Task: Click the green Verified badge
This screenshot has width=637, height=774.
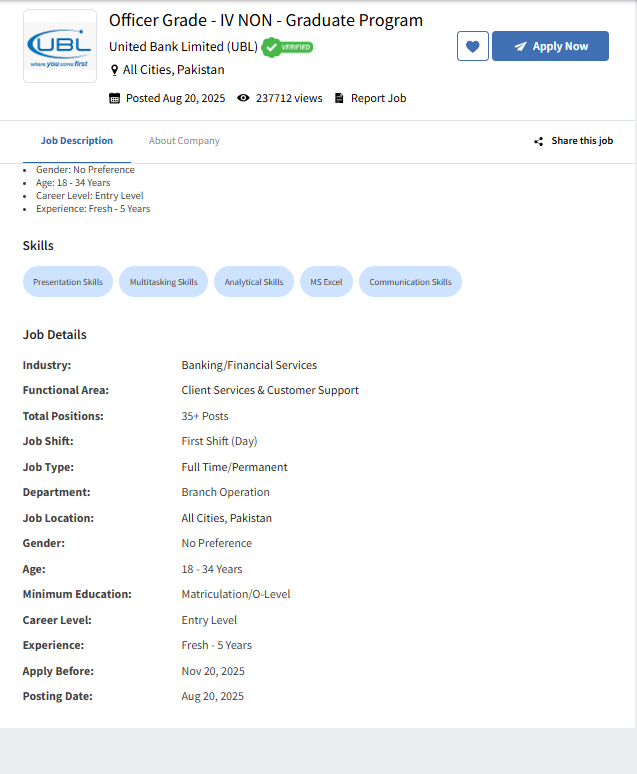Action: 288,47
